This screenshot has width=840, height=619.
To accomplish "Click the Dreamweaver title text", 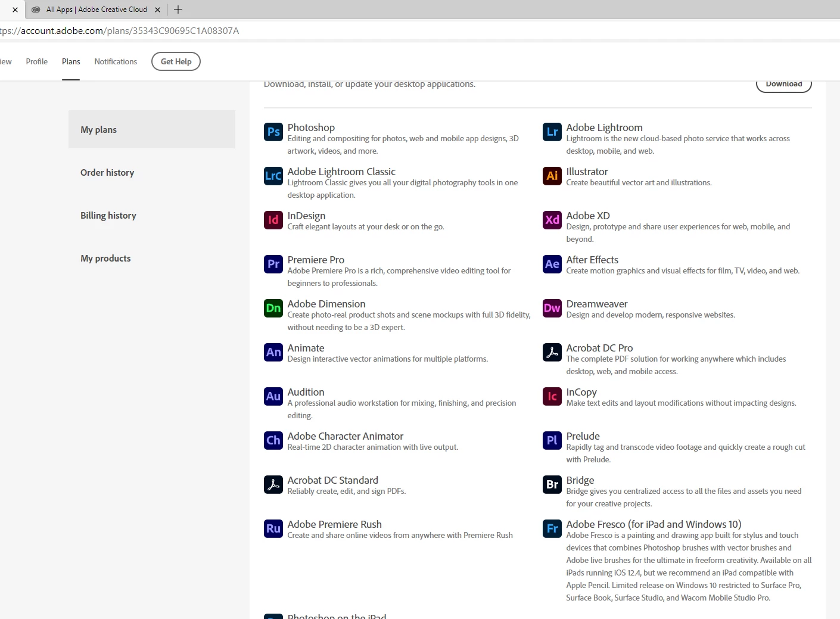I will pos(597,304).
